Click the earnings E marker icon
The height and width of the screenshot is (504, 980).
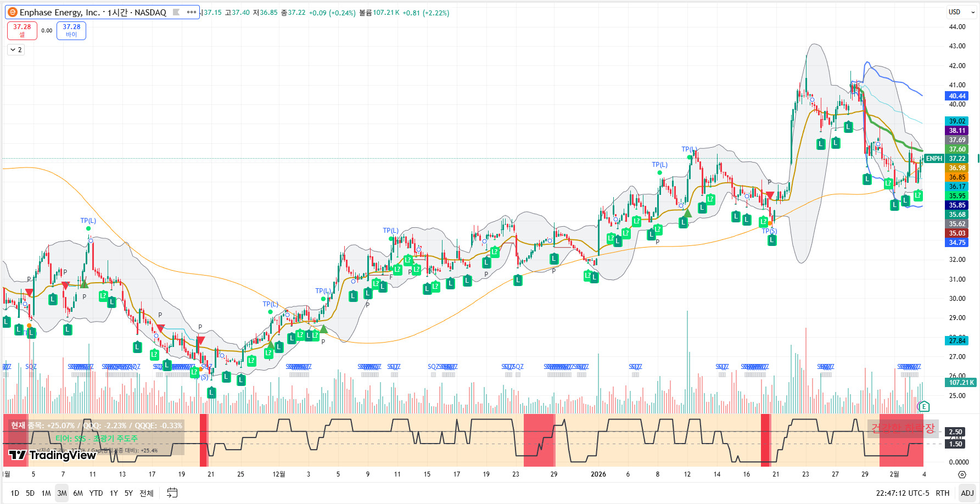click(924, 406)
